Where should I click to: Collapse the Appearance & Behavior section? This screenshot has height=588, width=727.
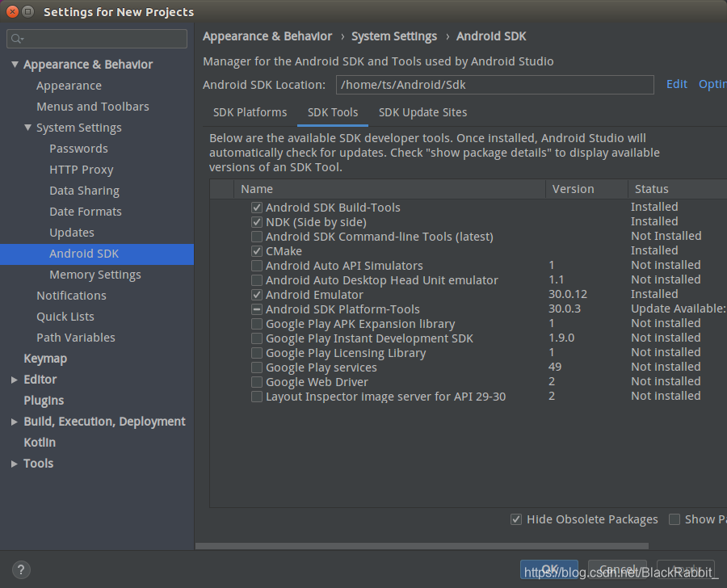click(x=15, y=65)
